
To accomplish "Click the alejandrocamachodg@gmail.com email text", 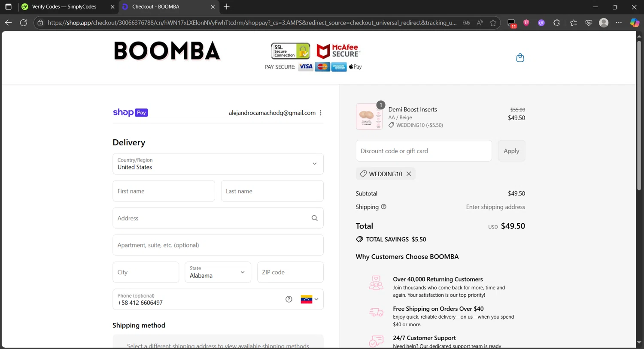I will pyautogui.click(x=272, y=113).
